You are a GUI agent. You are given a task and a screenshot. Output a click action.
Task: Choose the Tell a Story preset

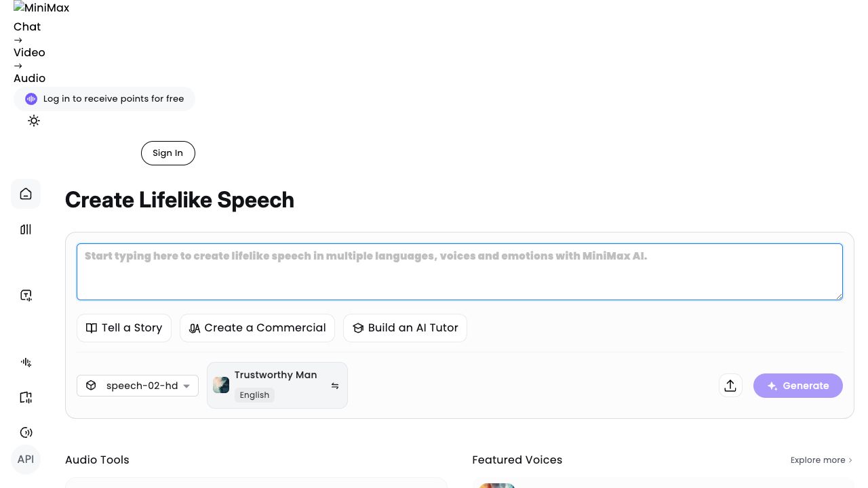(x=124, y=328)
